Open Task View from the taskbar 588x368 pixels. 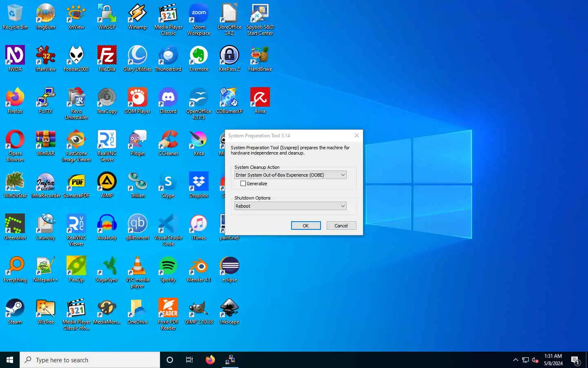pos(189,360)
